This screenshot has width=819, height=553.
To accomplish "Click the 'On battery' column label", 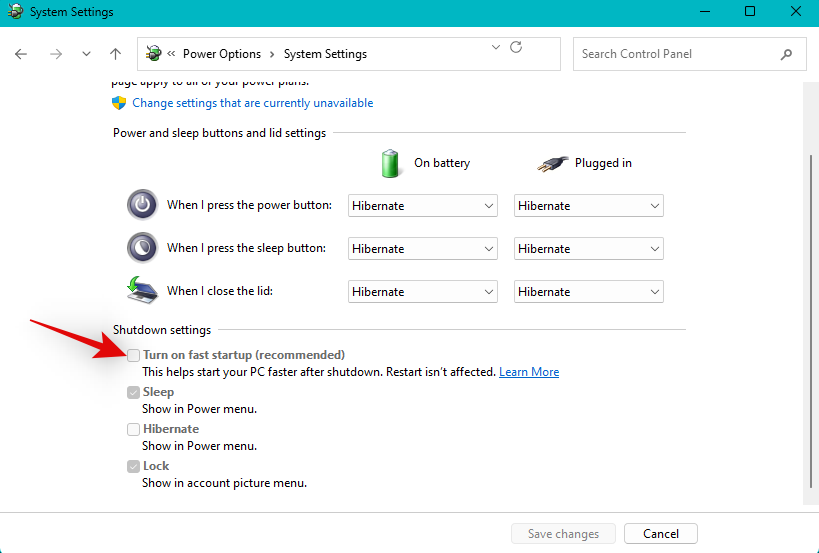I will [x=442, y=163].
